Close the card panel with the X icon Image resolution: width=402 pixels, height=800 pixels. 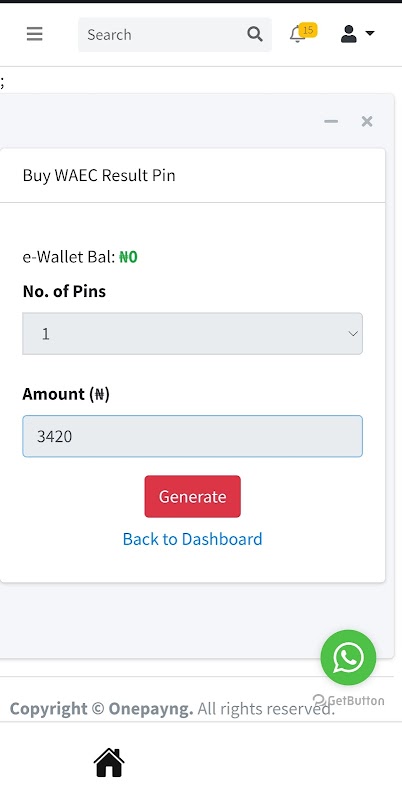point(367,121)
